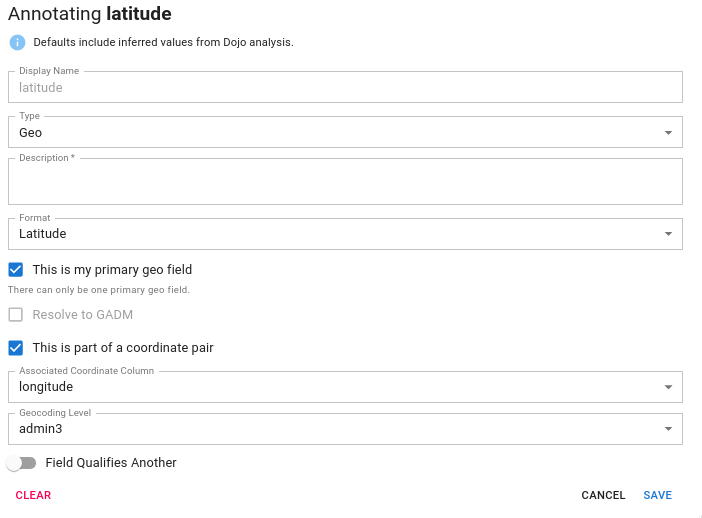Click the Type dropdown arrow icon
Image resolution: width=702 pixels, height=518 pixels.
pyautogui.click(x=668, y=133)
